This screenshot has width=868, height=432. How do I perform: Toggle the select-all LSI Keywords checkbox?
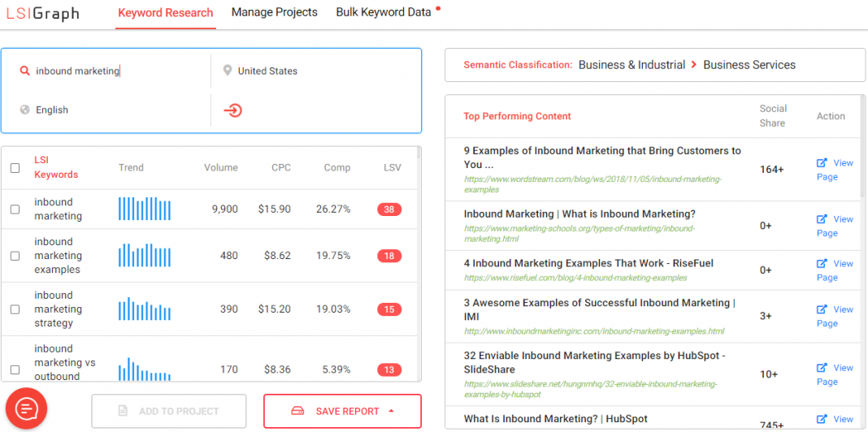15,168
